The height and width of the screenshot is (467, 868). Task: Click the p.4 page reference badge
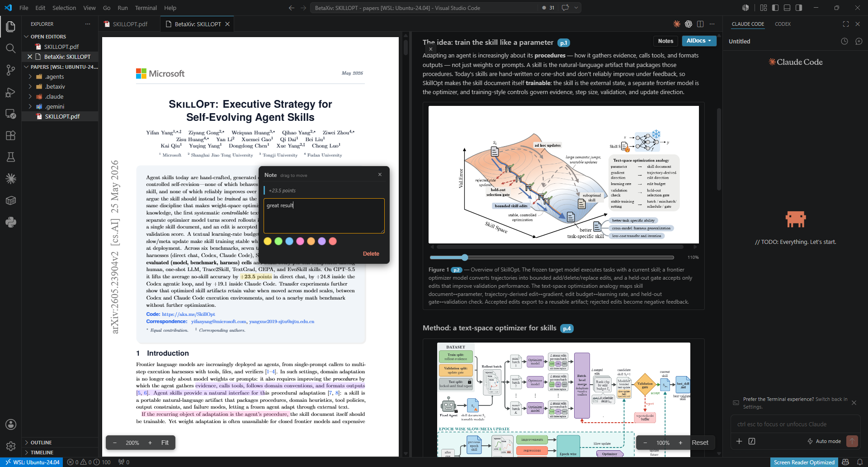point(567,329)
